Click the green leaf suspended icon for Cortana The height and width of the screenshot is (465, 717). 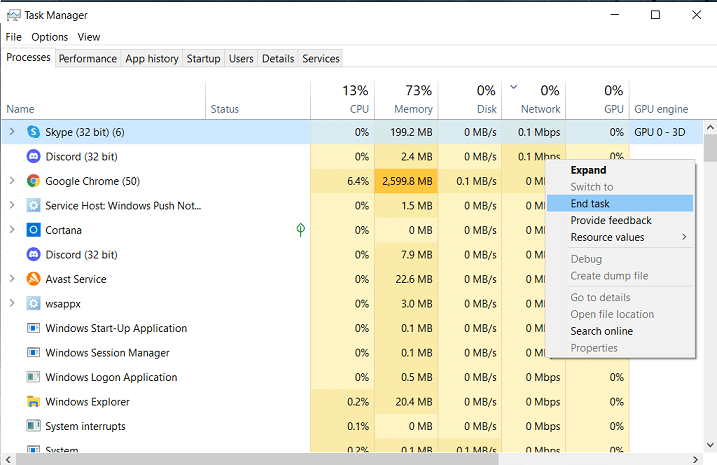tap(300, 230)
